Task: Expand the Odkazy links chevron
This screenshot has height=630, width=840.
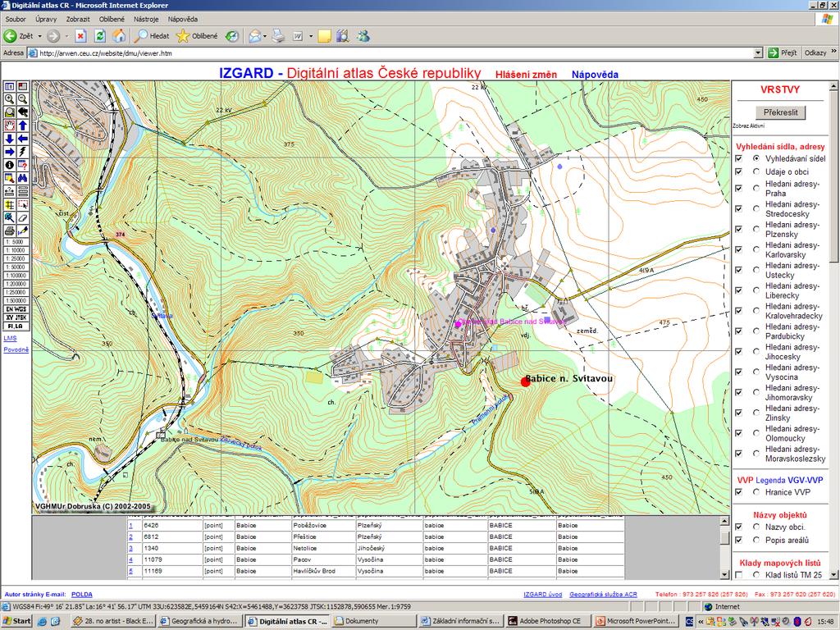Action: (833, 52)
